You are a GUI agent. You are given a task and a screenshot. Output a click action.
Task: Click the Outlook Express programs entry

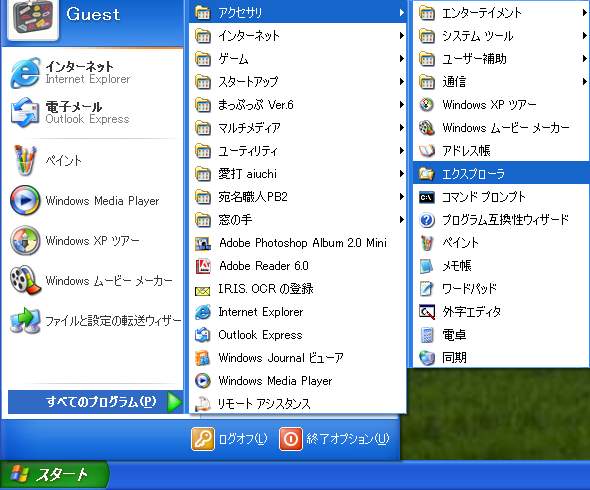click(297, 335)
